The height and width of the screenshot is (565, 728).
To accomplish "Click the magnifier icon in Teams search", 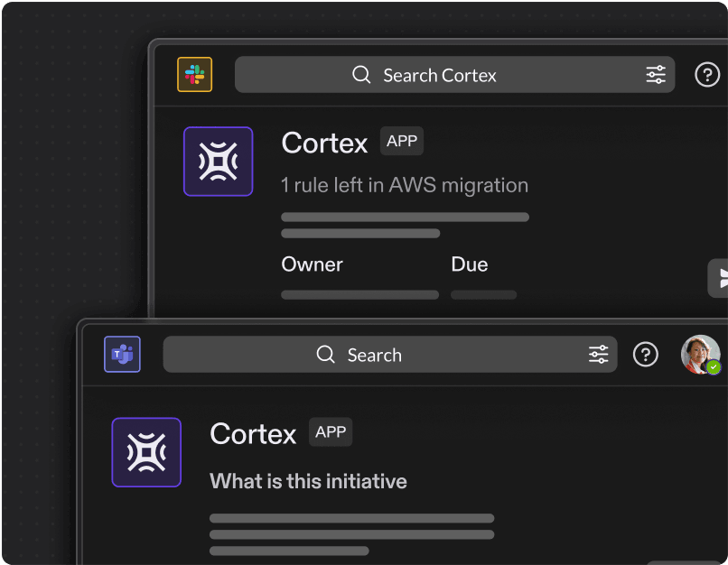I will tap(326, 355).
